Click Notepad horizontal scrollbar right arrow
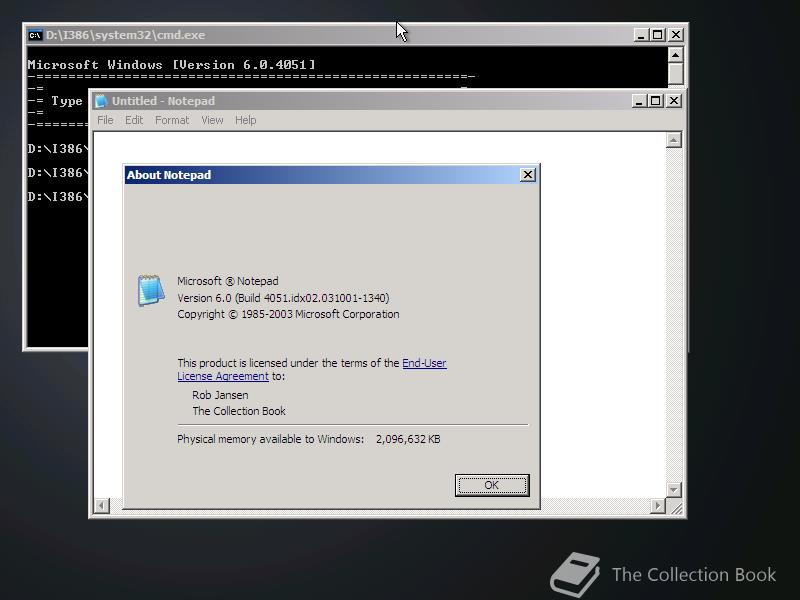This screenshot has height=600, width=800. tap(658, 506)
